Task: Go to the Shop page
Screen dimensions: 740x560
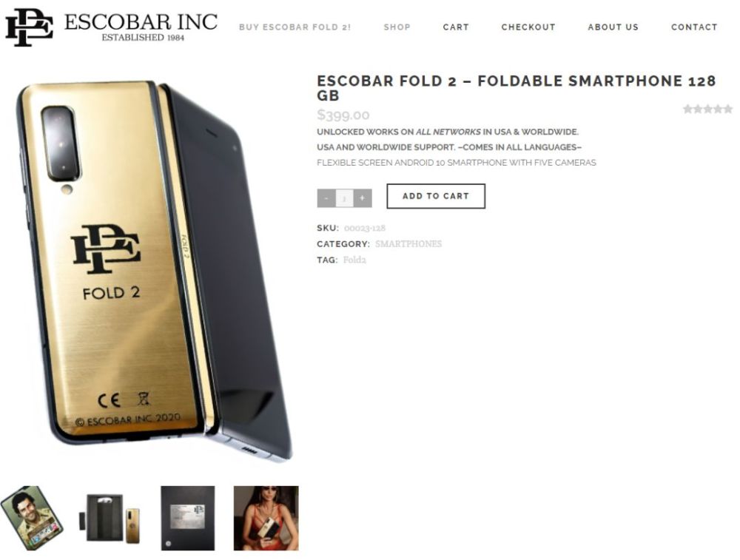Action: point(397,27)
